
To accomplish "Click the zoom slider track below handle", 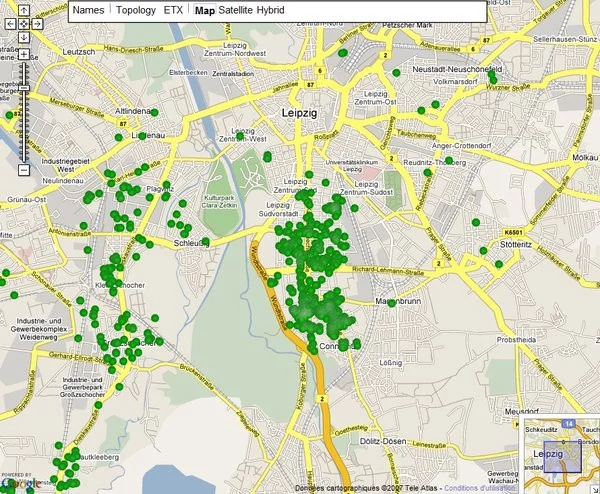I will pos(24,126).
